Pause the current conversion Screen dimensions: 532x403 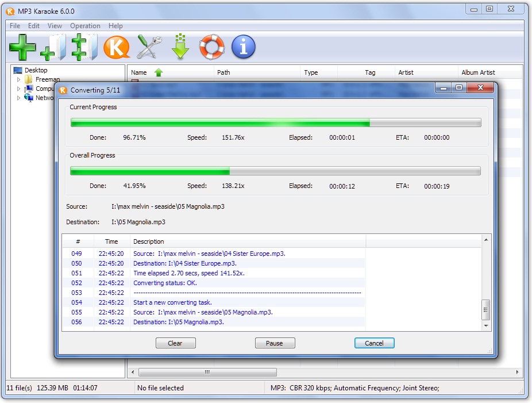pyautogui.click(x=275, y=343)
